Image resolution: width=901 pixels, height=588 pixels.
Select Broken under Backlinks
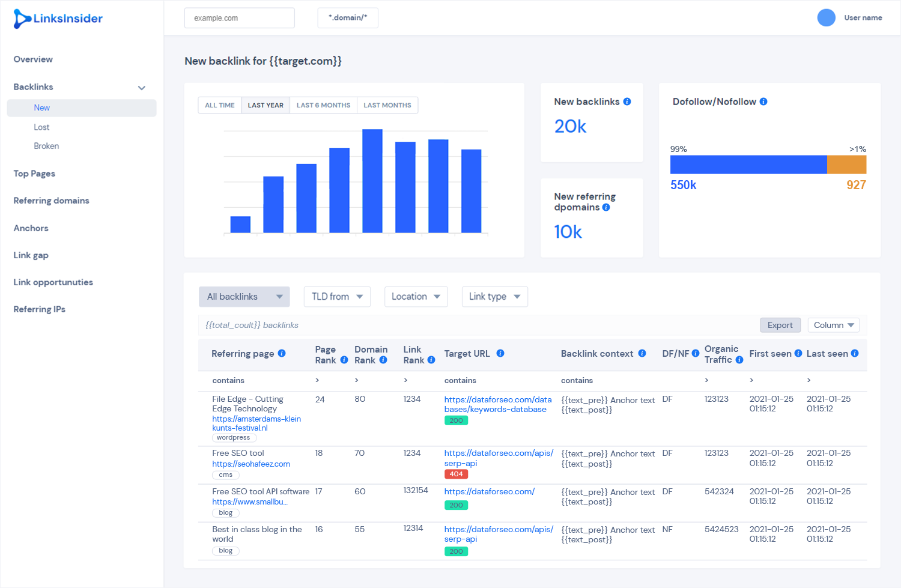coord(46,146)
